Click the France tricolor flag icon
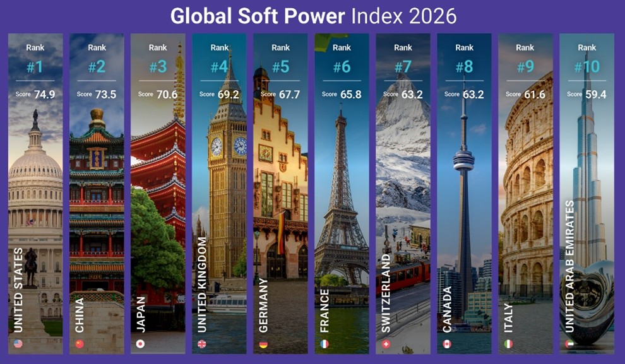This screenshot has height=364, width=625. tap(324, 344)
